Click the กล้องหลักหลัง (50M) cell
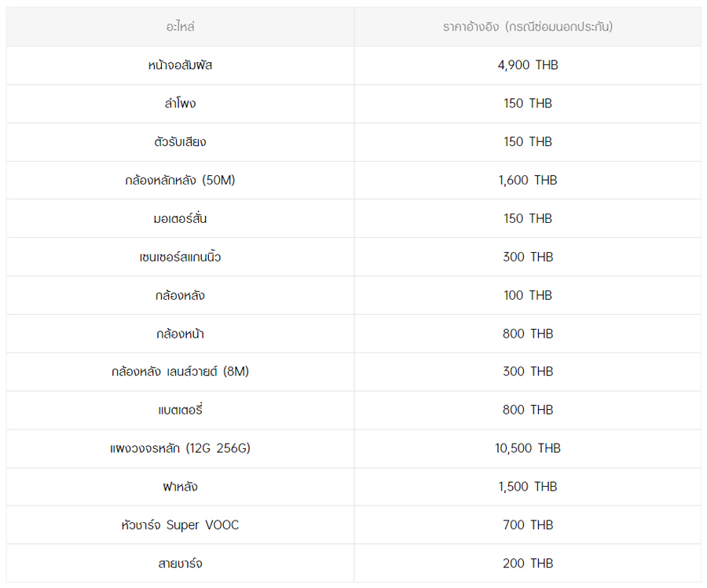 [x=180, y=181]
